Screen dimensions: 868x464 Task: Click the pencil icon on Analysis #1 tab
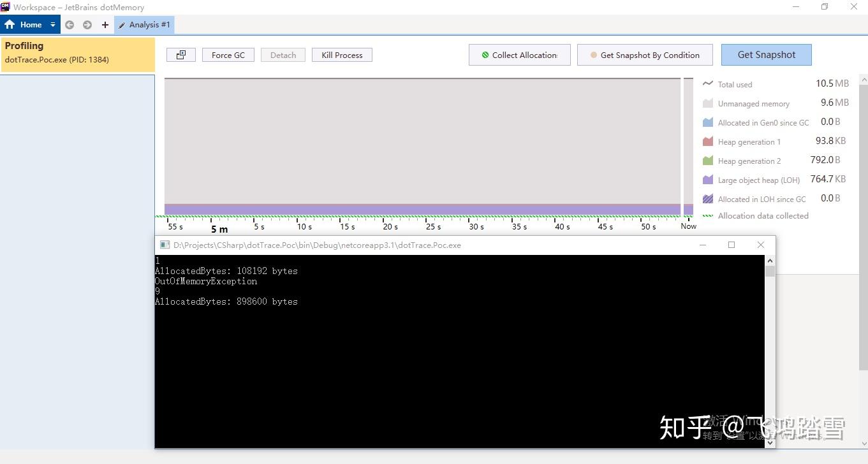(122, 24)
